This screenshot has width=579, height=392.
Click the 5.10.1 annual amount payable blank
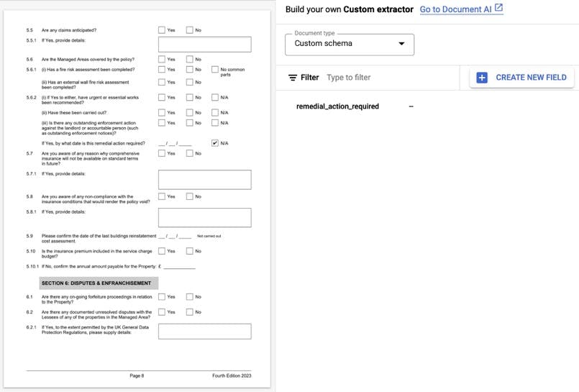[180, 267]
